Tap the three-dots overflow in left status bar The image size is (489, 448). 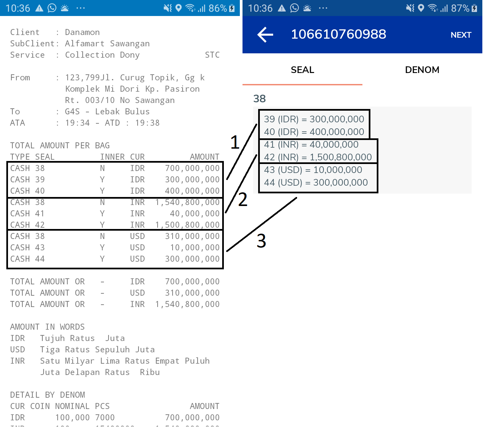81,8
